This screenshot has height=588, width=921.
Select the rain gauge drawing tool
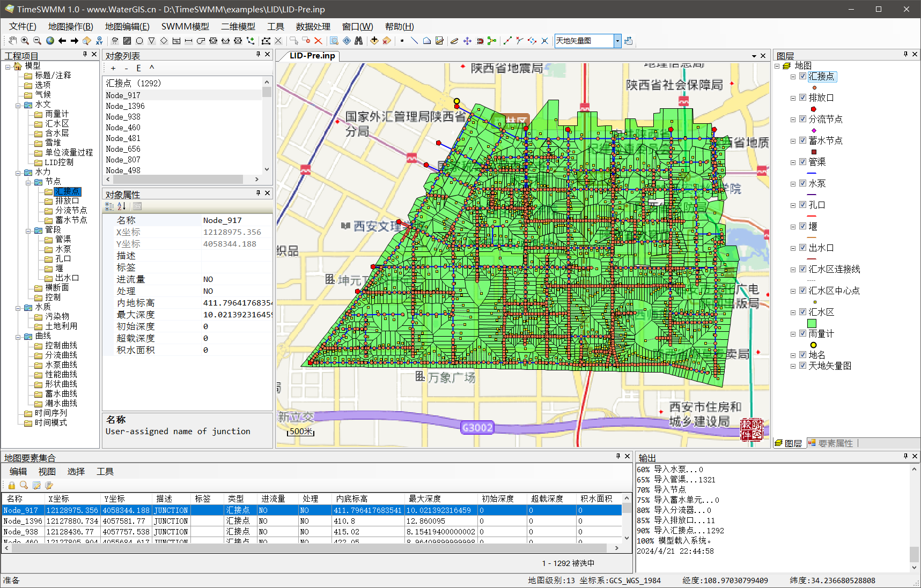tap(115, 41)
